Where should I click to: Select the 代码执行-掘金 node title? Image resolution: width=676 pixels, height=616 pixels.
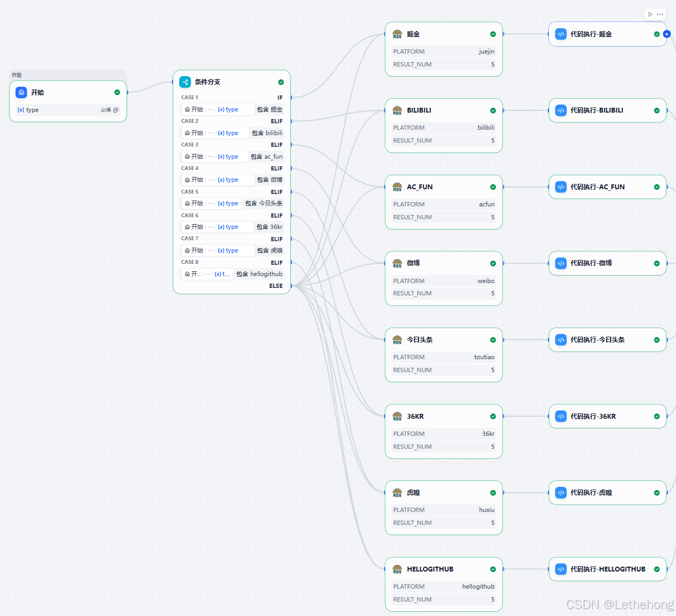591,34
